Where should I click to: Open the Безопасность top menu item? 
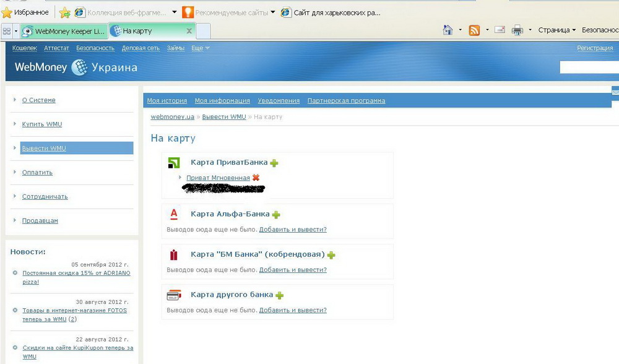[95, 48]
